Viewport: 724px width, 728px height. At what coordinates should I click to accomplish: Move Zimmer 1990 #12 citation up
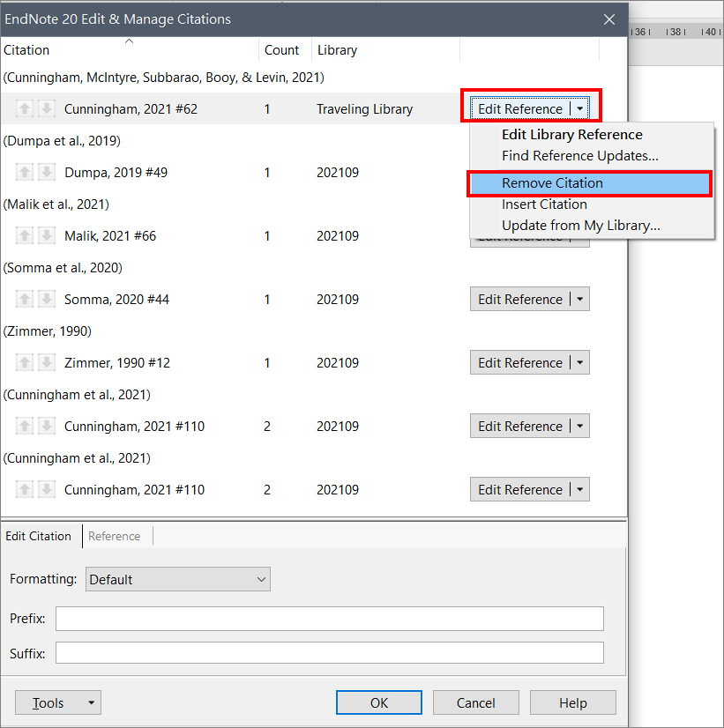point(25,362)
